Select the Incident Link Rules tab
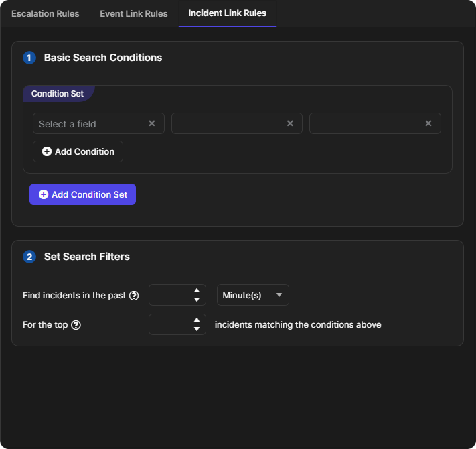Image resolution: width=476 pixels, height=449 pixels. [228, 13]
